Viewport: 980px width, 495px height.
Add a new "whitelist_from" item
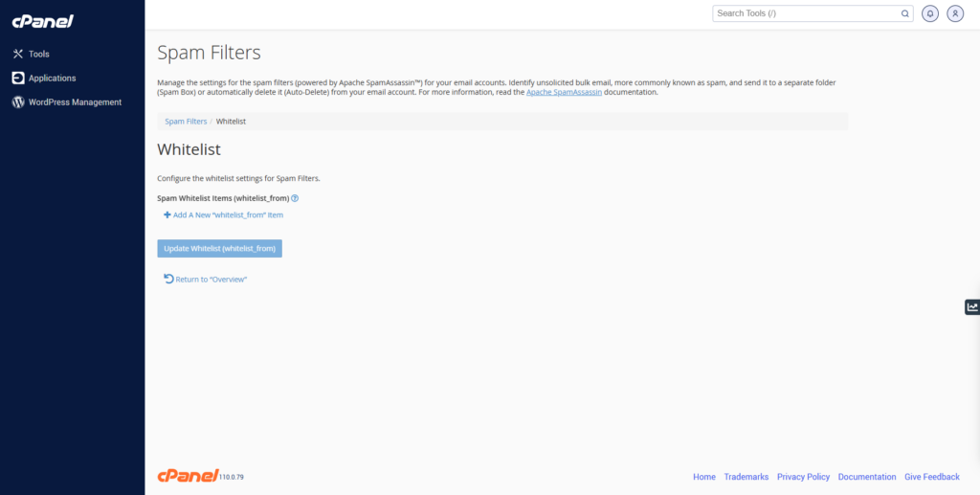click(x=224, y=215)
